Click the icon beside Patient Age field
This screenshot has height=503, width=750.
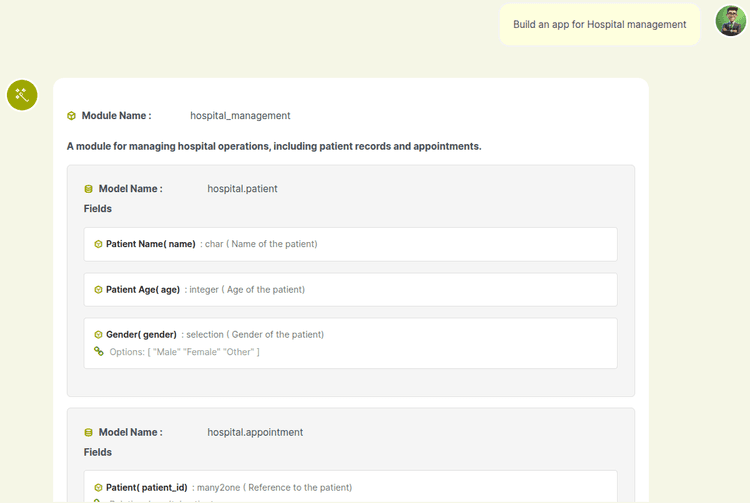(98, 290)
